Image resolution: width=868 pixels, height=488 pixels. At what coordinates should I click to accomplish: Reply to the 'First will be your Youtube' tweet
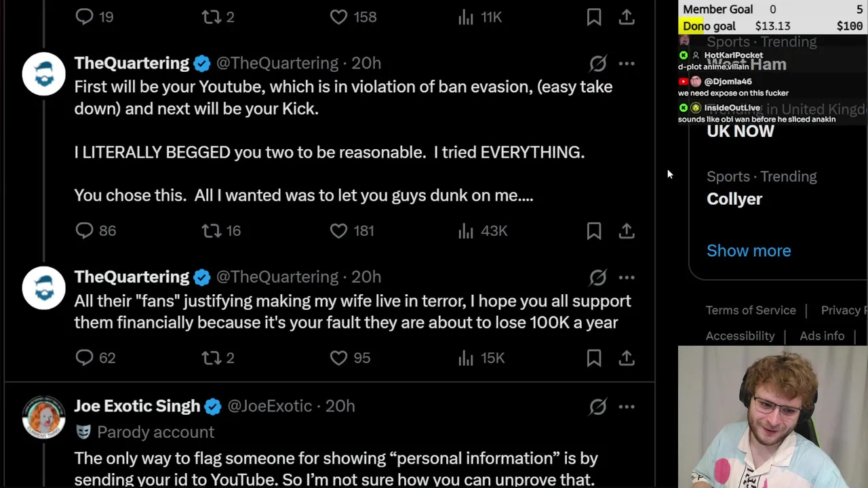click(84, 231)
